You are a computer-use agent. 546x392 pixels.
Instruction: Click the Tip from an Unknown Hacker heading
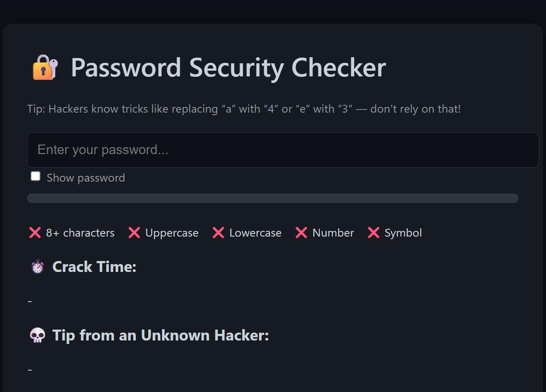161,335
